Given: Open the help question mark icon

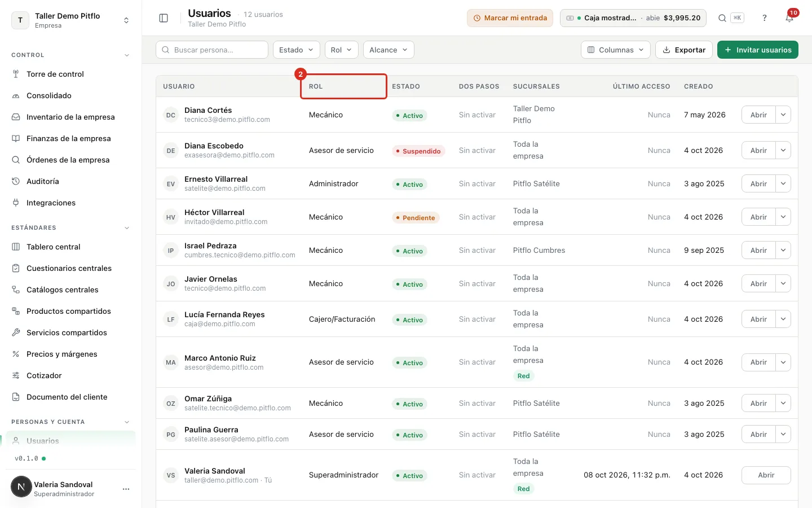Looking at the screenshot, I should click(765, 18).
